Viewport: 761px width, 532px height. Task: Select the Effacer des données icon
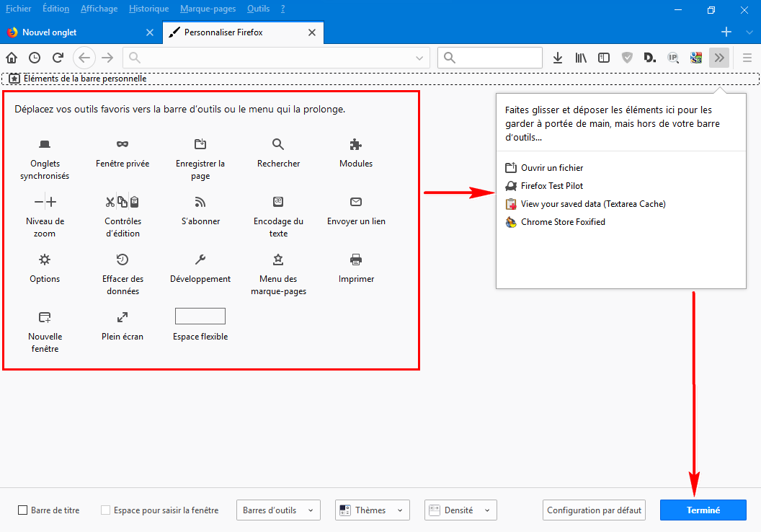click(x=123, y=260)
